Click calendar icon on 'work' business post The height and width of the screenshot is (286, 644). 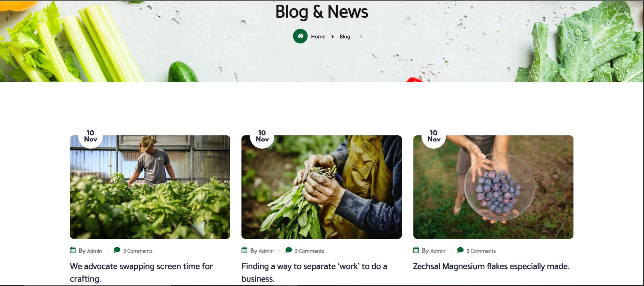click(245, 250)
